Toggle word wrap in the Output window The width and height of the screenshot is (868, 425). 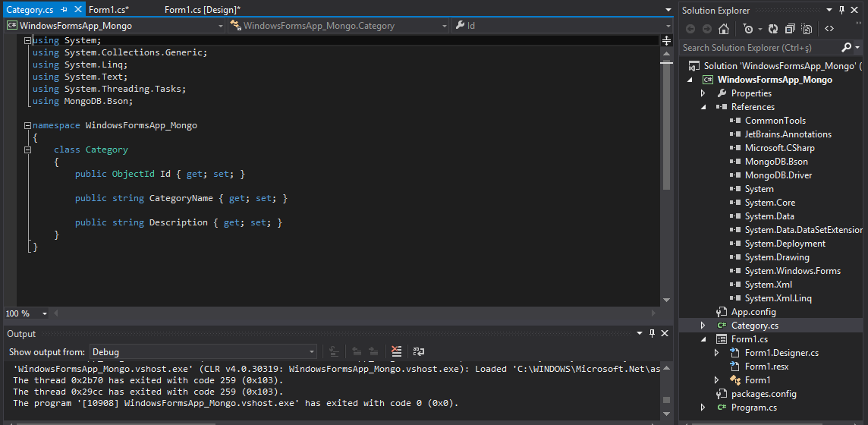click(418, 351)
